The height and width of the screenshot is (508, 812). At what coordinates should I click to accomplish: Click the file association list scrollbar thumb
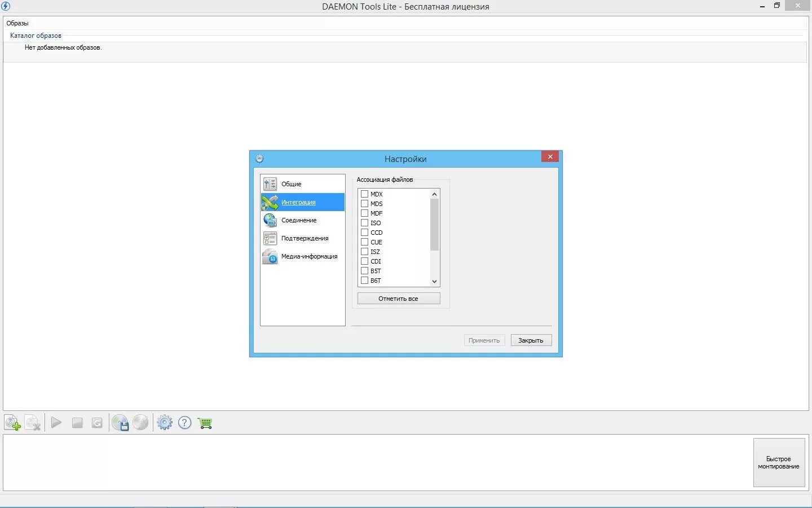point(434,225)
